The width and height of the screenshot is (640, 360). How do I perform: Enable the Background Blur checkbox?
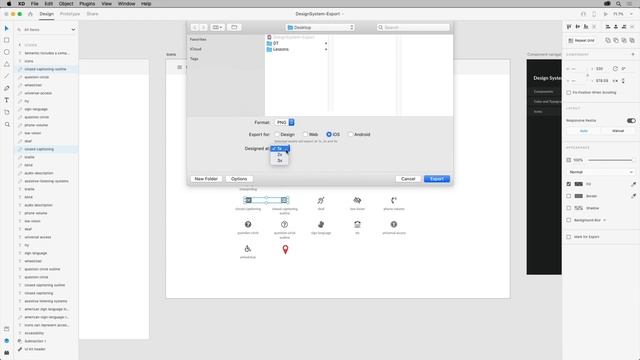tap(569, 220)
